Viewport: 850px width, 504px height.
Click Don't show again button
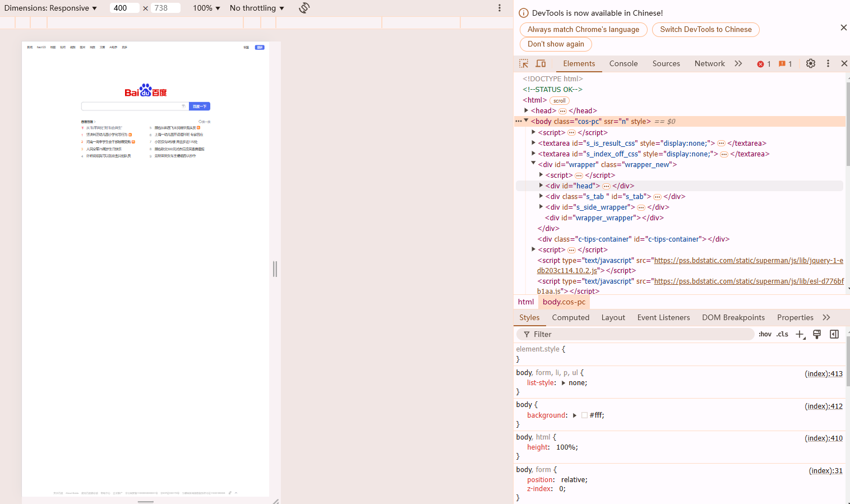[x=556, y=44]
